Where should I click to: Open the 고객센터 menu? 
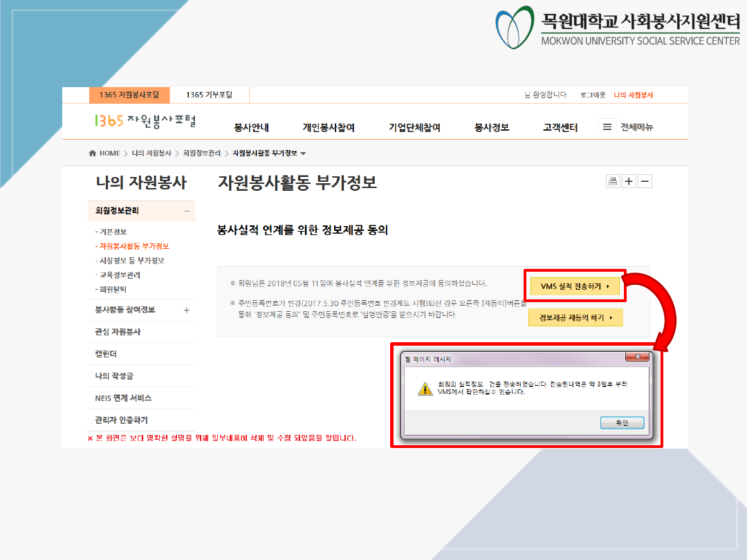point(560,128)
